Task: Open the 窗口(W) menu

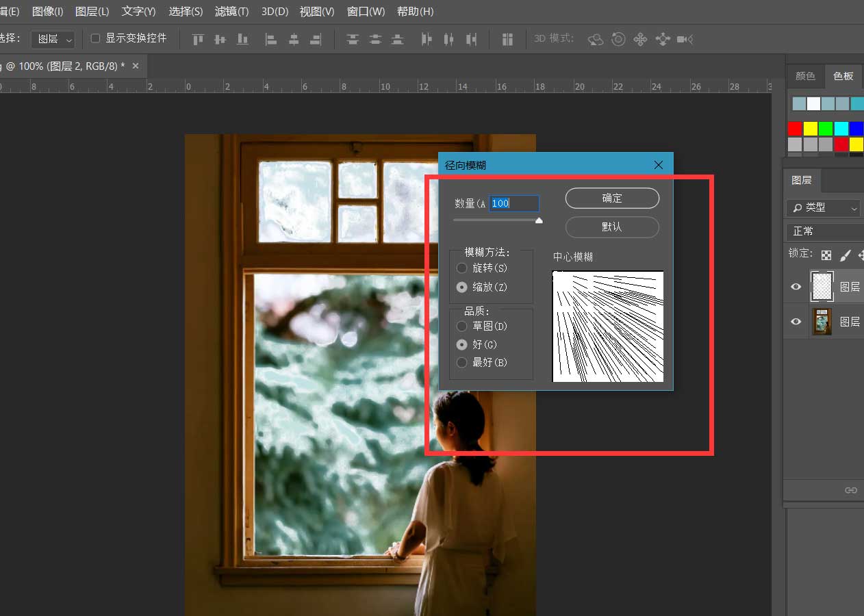Action: [x=366, y=12]
